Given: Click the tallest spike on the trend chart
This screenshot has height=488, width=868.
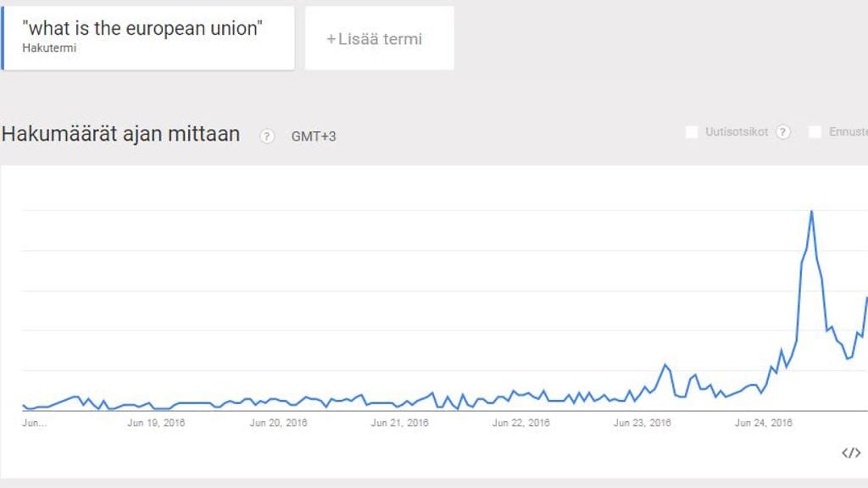Looking at the screenshot, I should (812, 212).
